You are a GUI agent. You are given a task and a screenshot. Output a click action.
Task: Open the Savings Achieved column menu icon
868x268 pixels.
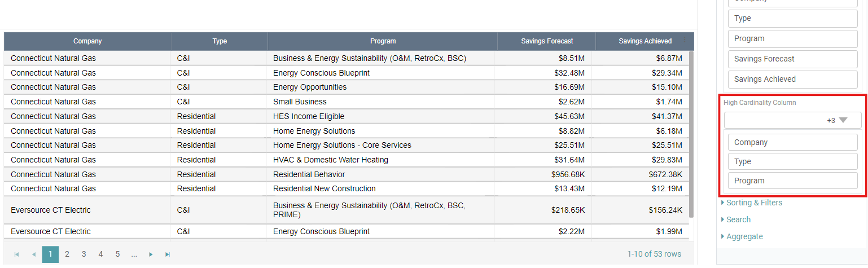click(685, 41)
